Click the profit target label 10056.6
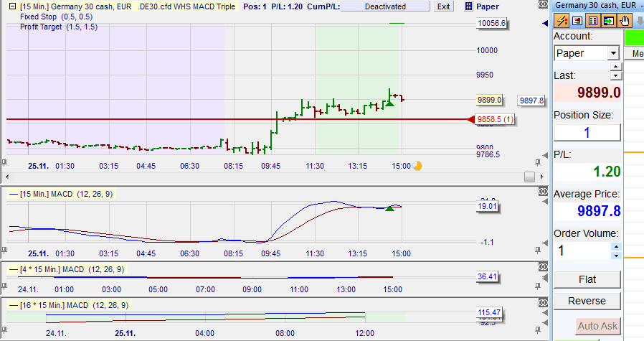Image resolution: width=644 pixels, height=341 pixels. [x=491, y=23]
